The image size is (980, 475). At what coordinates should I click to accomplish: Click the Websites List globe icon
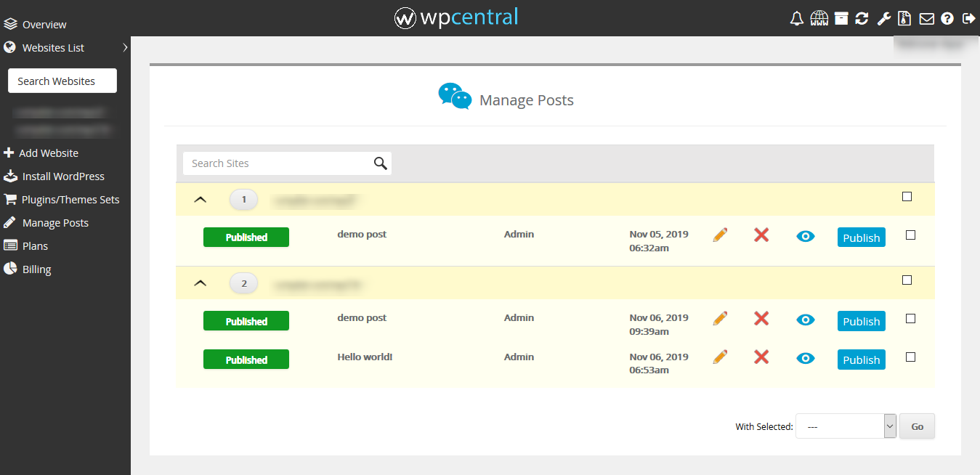[9, 47]
